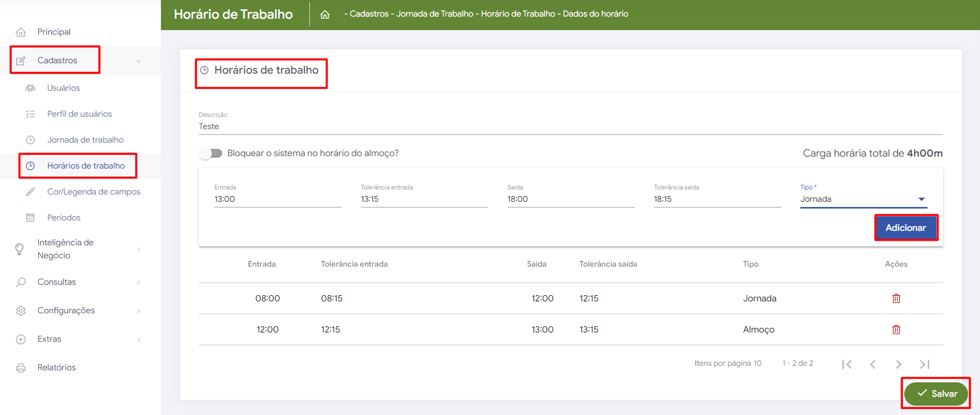Click the Descrição text field
Image resolution: width=980 pixels, height=415 pixels.
(570, 127)
